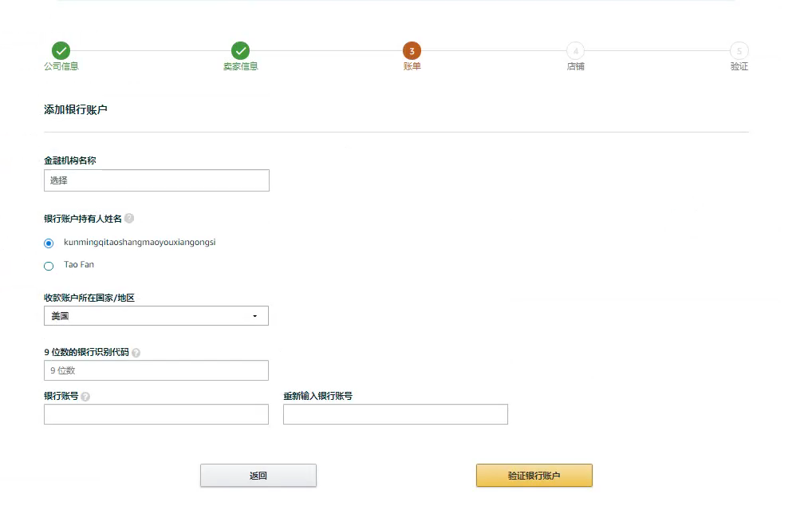This screenshot has width=812, height=518.
Task: Click the step 5 验证 circle icon
Action: pos(739,51)
